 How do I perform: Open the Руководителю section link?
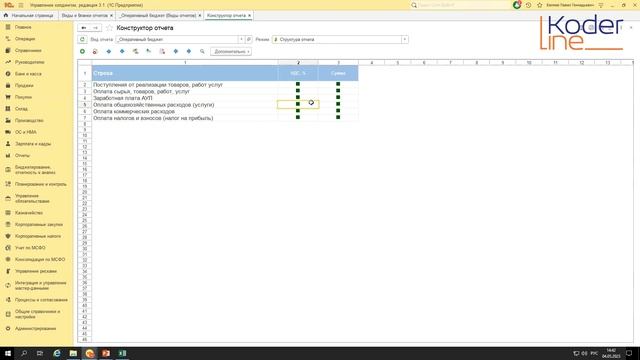(x=29, y=62)
